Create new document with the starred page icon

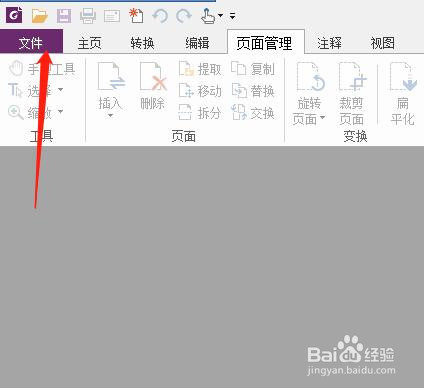(x=136, y=16)
